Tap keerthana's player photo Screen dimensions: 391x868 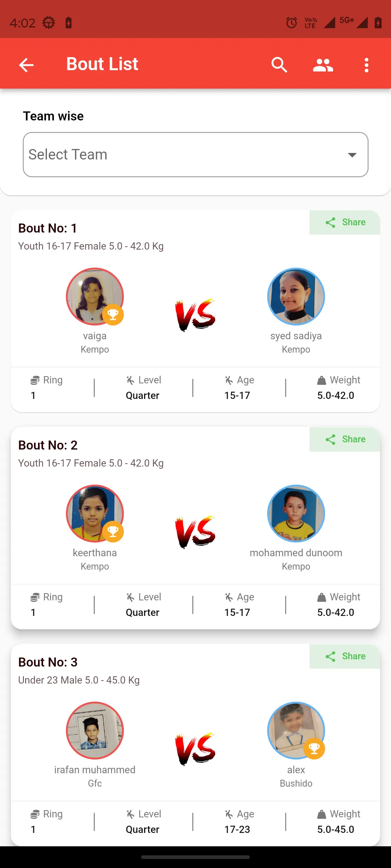tap(95, 514)
